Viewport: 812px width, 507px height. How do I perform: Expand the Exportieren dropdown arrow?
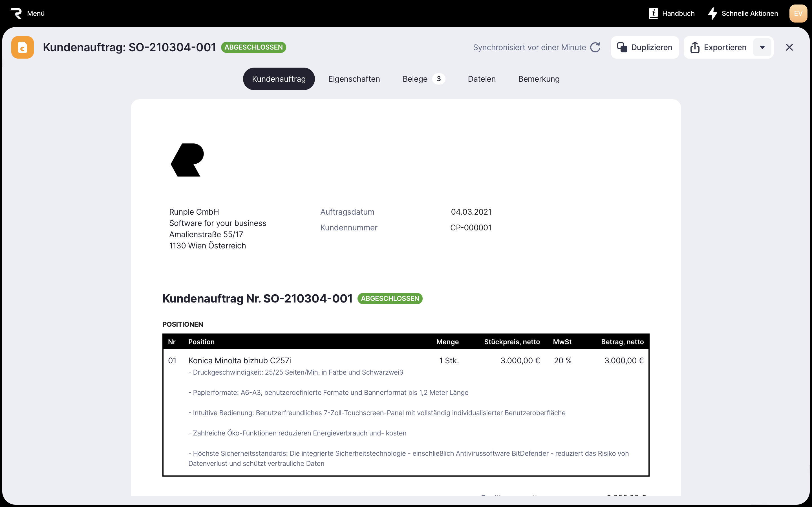click(x=762, y=47)
